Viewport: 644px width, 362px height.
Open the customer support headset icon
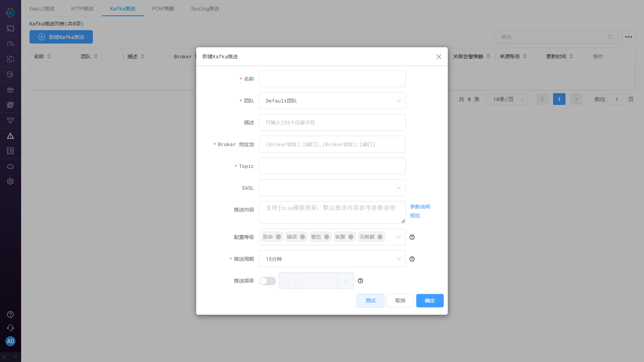(x=10, y=328)
